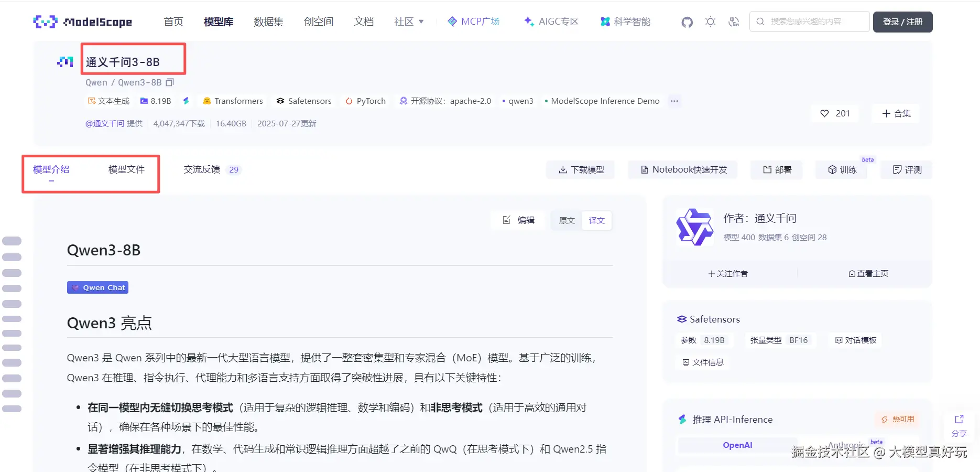Open the MCP广场 link
The height and width of the screenshot is (472, 980).
[x=473, y=22]
